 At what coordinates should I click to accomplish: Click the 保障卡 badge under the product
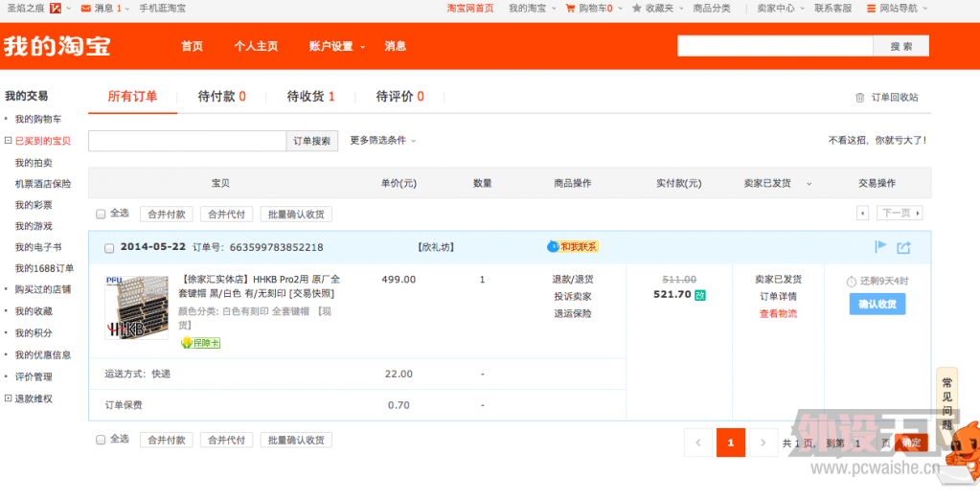200,343
